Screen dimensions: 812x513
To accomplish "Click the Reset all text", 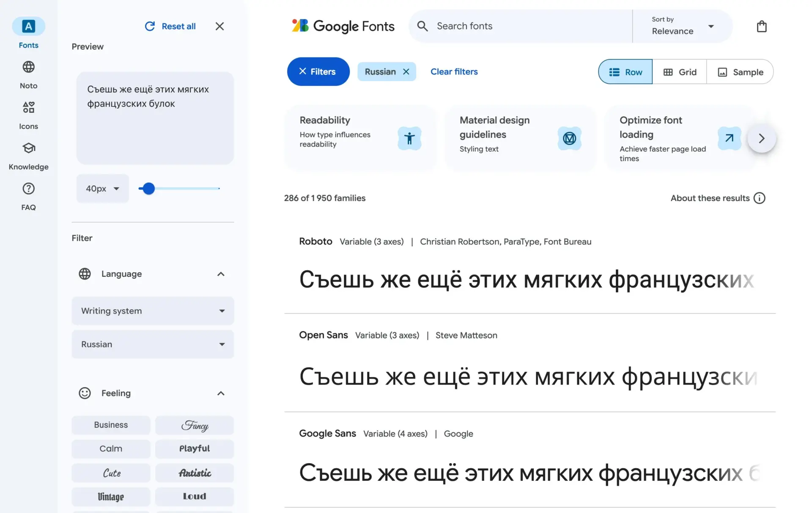I will click(x=178, y=26).
